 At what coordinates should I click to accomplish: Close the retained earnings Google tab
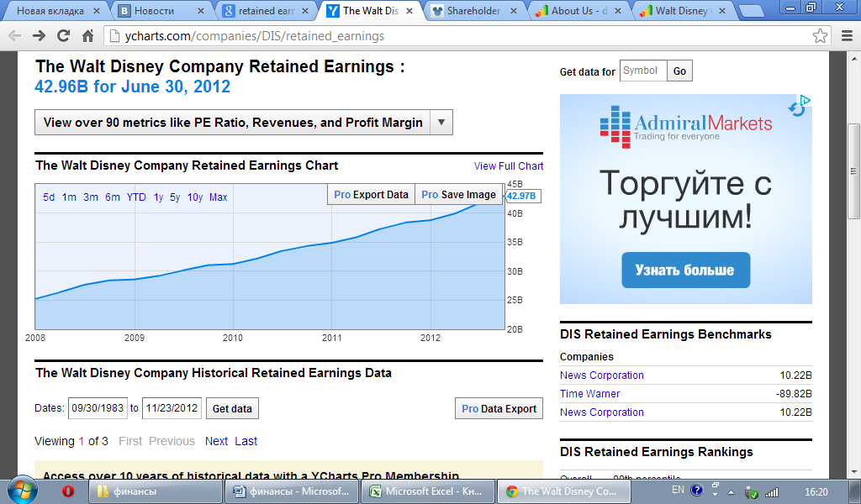pos(305,11)
